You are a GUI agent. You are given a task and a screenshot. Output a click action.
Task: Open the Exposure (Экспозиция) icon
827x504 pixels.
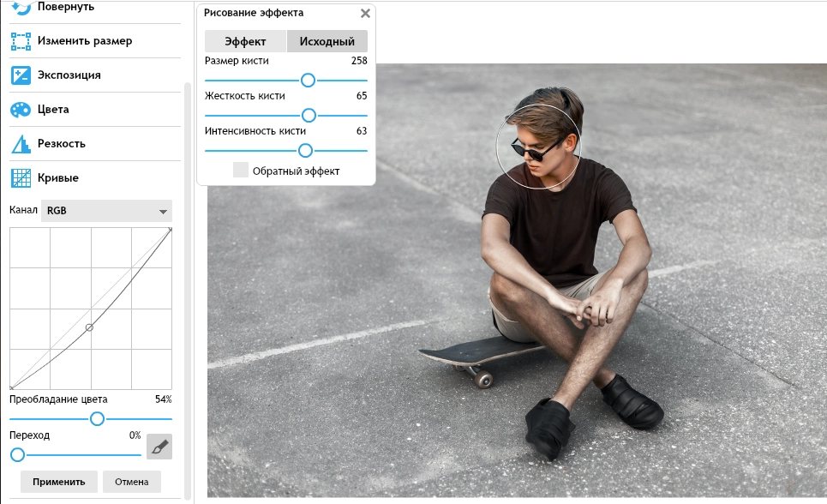click(21, 75)
